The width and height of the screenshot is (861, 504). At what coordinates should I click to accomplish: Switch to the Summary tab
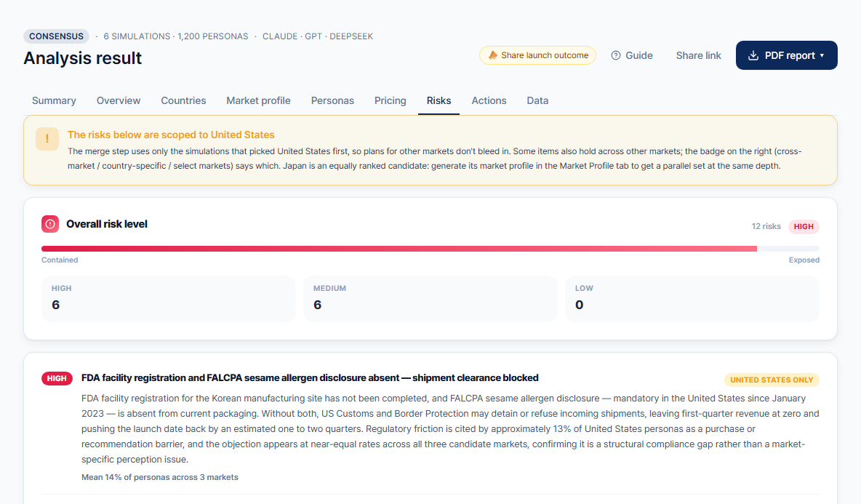coord(54,100)
